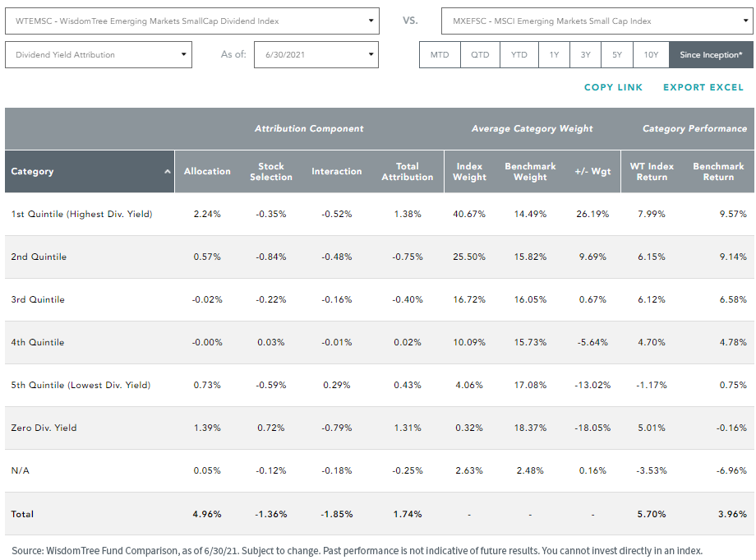756x560 pixels.
Task: Sort by the Total Attribution column header
Action: (408, 172)
